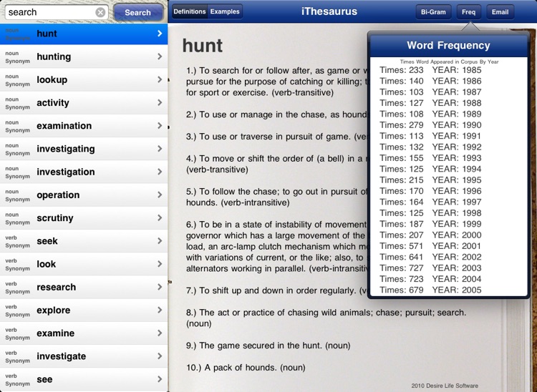537x392 pixels.
Task: Click the 'hunt' definition heading
Action: coord(203,46)
